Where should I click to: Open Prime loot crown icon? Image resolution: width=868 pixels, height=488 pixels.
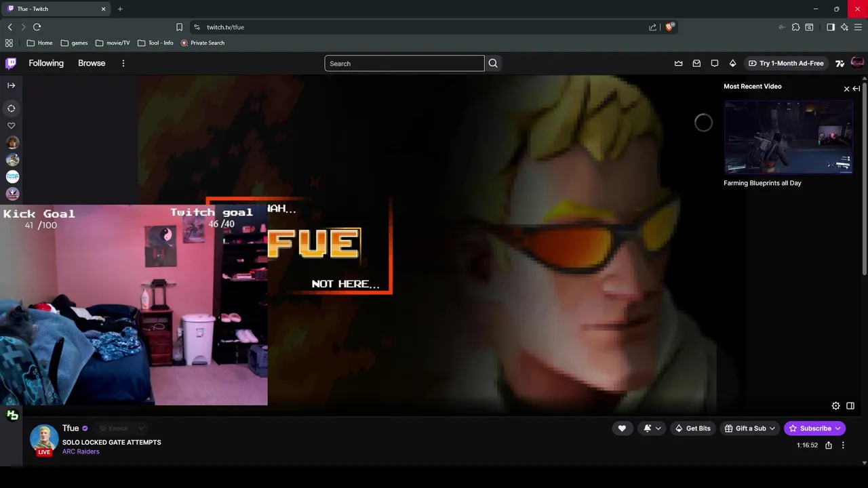pos(678,63)
